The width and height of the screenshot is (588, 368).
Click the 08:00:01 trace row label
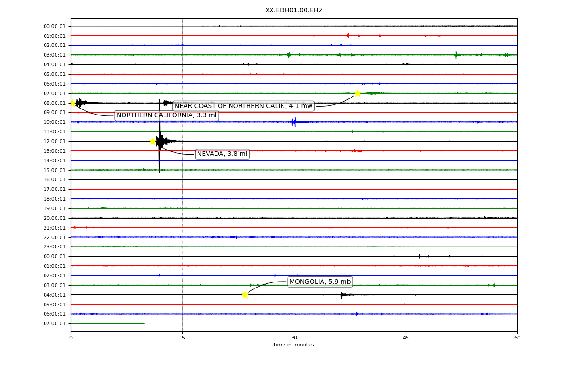(x=55, y=103)
